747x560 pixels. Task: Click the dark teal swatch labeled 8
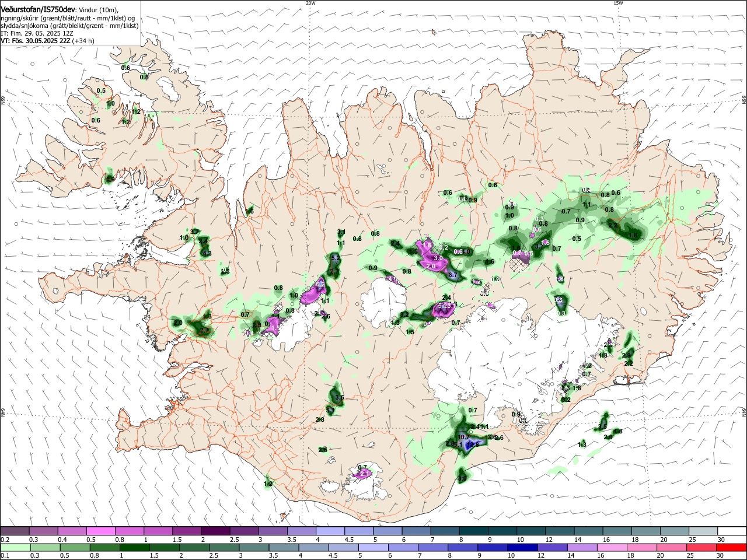point(473,531)
